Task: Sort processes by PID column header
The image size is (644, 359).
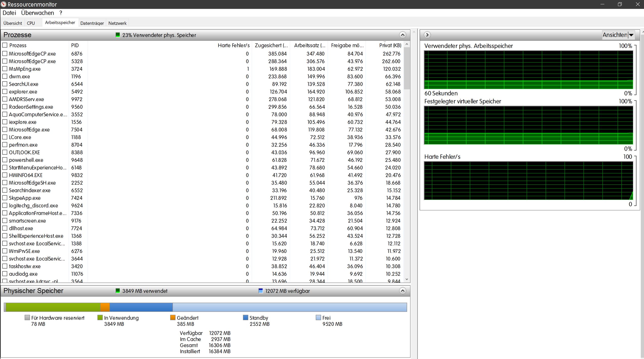Action: (x=75, y=45)
